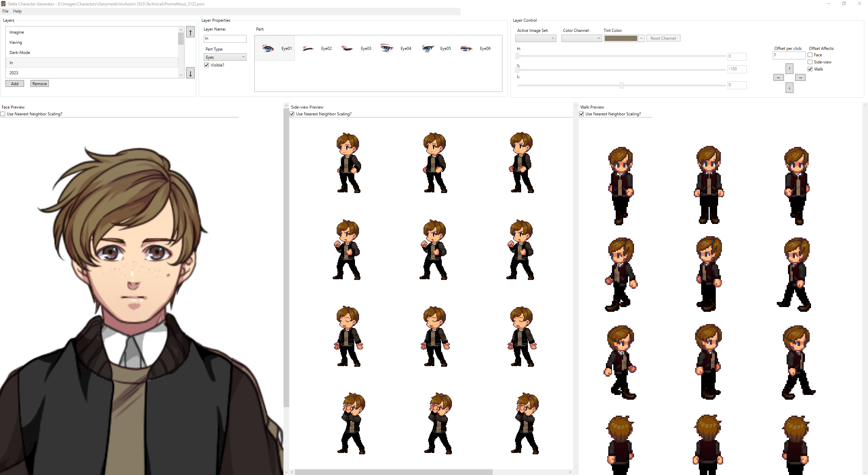The width and height of the screenshot is (868, 475).
Task: Nudge offset left with left arrow
Action: [x=778, y=78]
